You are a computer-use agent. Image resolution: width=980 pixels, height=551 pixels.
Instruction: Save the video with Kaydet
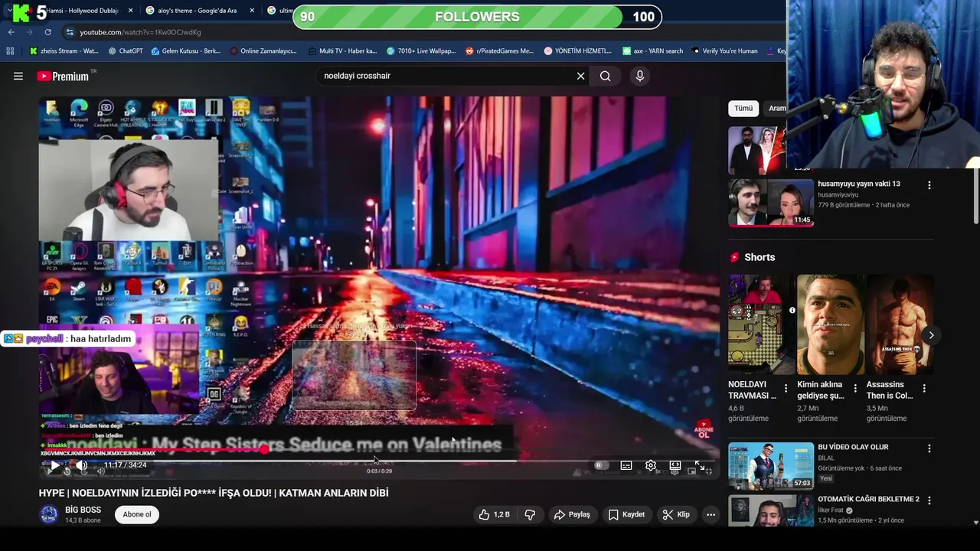pyautogui.click(x=626, y=514)
